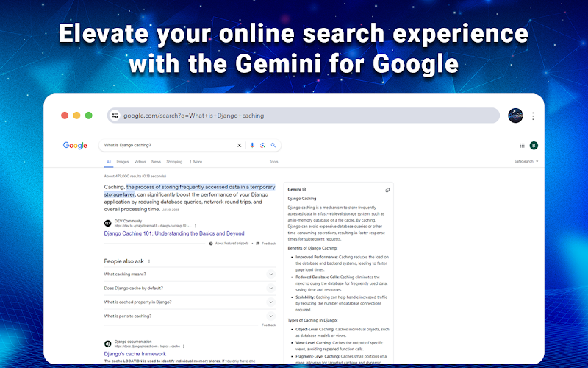The width and height of the screenshot is (588, 368).
Task: Click the 'About 479,000 results' text
Action: (x=135, y=176)
